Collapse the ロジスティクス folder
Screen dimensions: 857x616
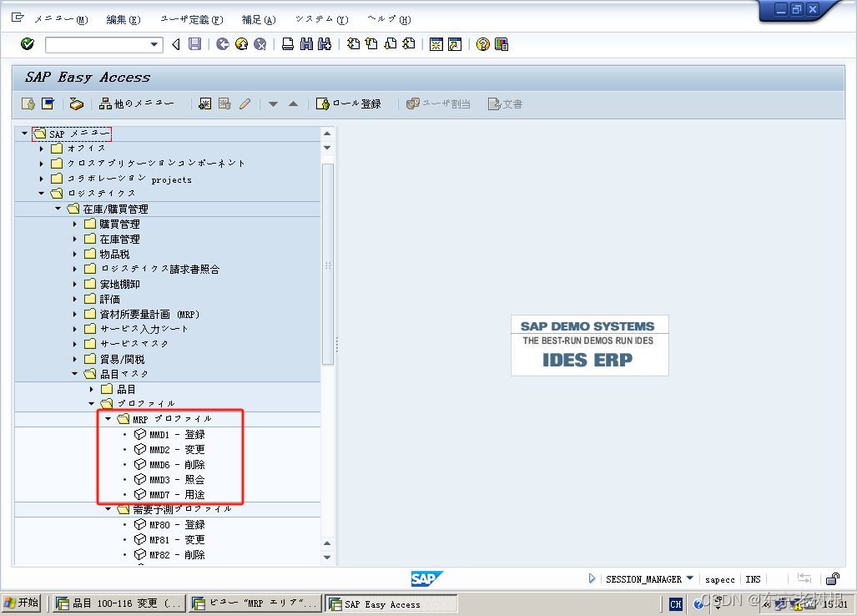tap(42, 193)
